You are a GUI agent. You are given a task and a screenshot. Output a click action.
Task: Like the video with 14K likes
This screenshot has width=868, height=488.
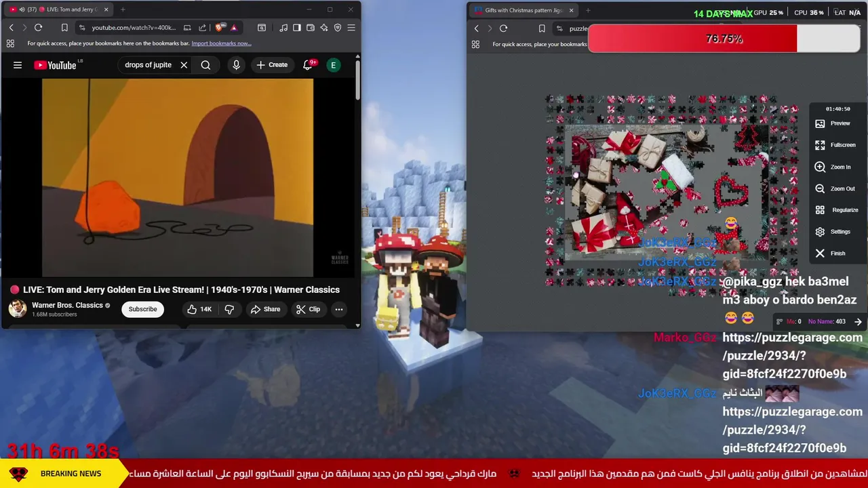click(199, 309)
